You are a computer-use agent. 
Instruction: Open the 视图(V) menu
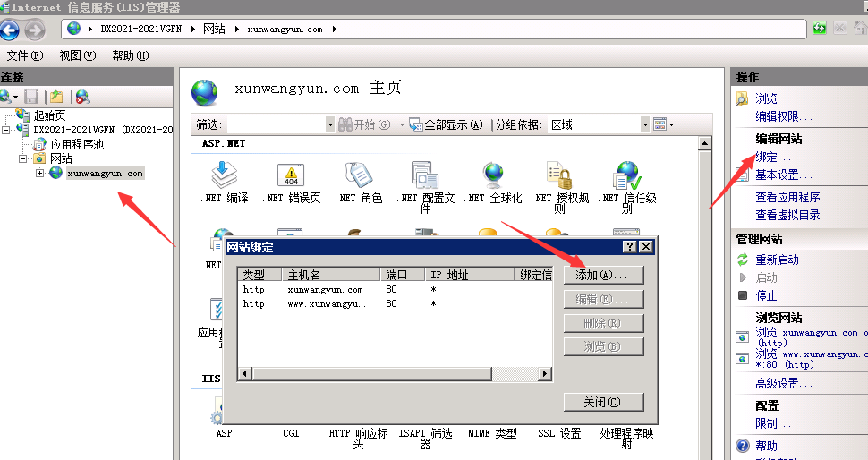tap(78, 55)
